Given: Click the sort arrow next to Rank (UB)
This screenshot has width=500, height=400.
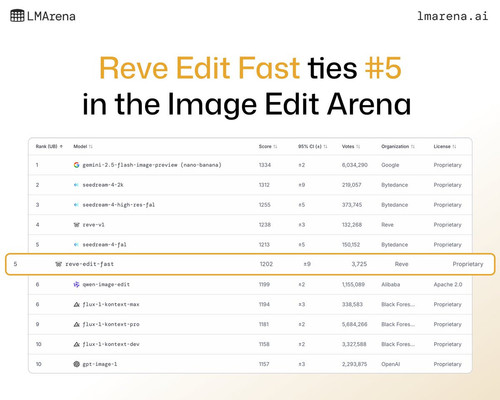Looking at the screenshot, I should [x=61, y=146].
